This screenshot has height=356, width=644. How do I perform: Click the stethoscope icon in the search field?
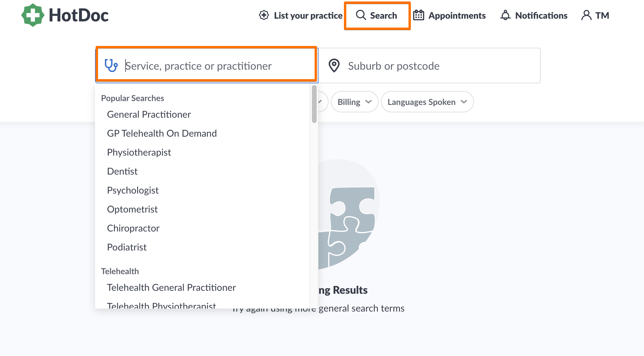click(111, 66)
